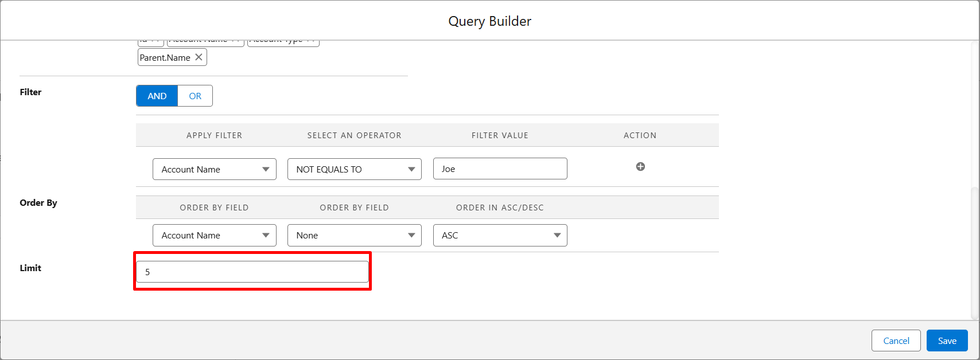980x360 pixels.
Task: Click the partially visible Account Type pill
Action: point(283,42)
